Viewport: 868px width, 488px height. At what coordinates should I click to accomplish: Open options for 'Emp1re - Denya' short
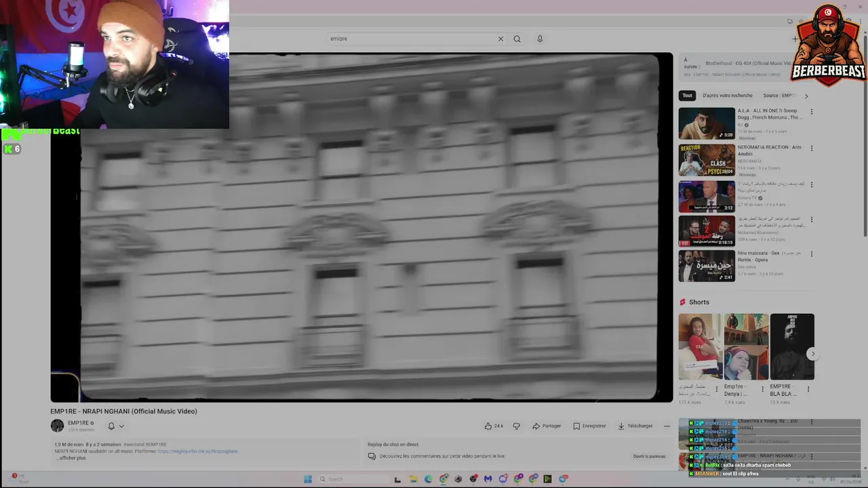click(x=762, y=390)
